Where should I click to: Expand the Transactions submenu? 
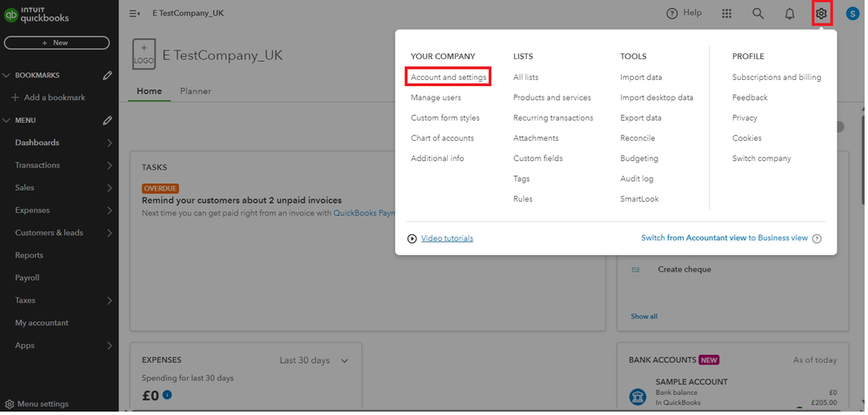tap(110, 165)
